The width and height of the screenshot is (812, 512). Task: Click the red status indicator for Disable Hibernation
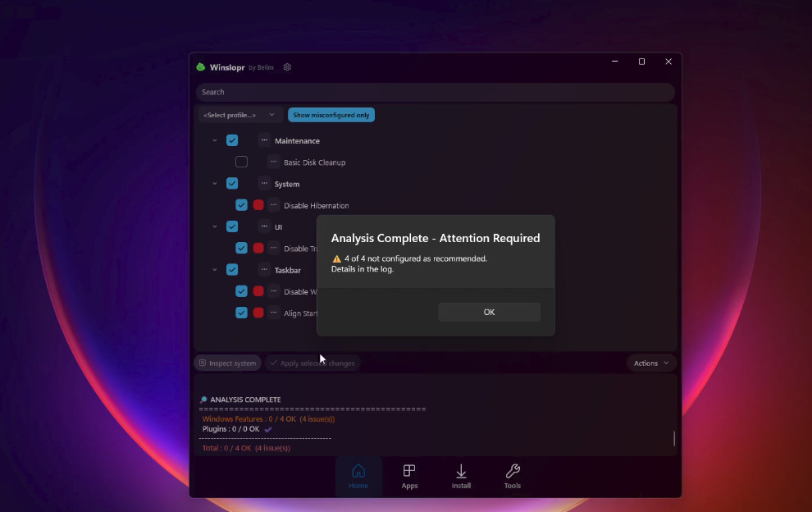click(x=258, y=205)
